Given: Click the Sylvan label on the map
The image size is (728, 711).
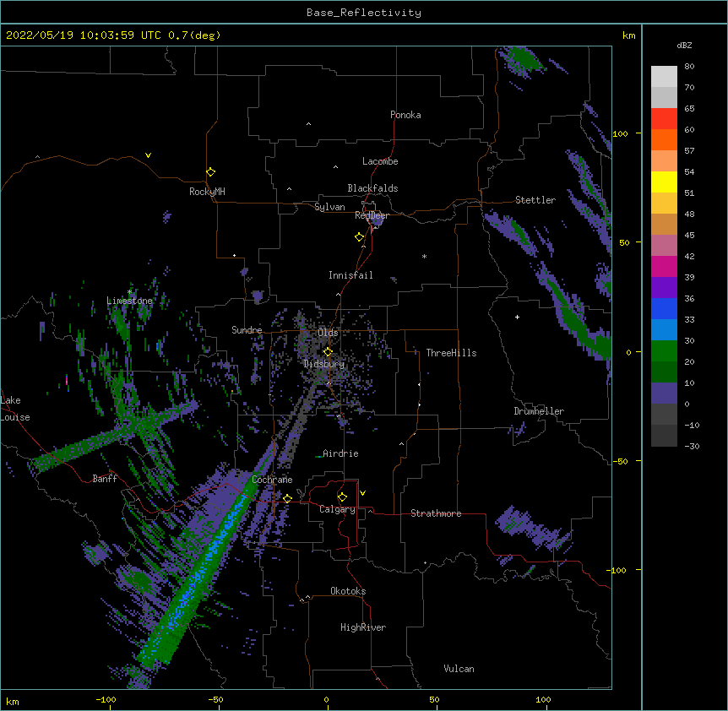Looking at the screenshot, I should pos(329,207).
